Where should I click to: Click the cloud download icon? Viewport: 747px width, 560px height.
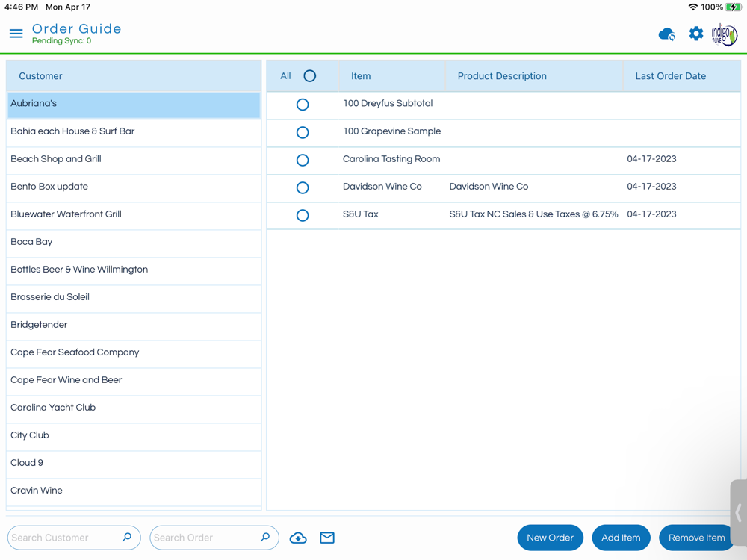tap(298, 538)
